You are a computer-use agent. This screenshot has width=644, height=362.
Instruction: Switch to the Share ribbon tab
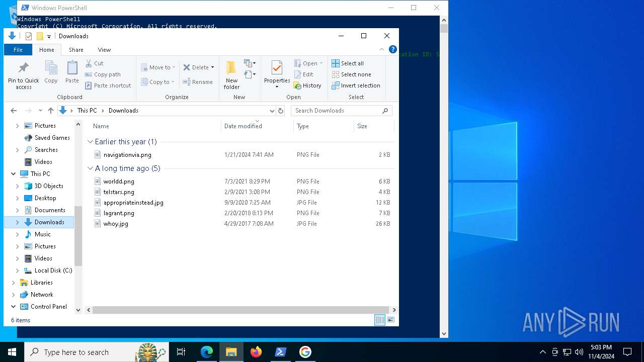pyautogui.click(x=76, y=50)
